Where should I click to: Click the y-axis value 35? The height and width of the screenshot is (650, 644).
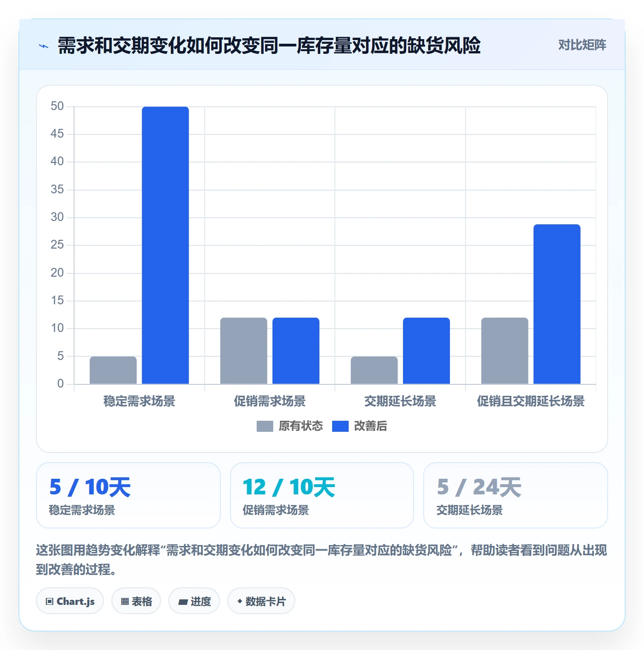tap(57, 190)
